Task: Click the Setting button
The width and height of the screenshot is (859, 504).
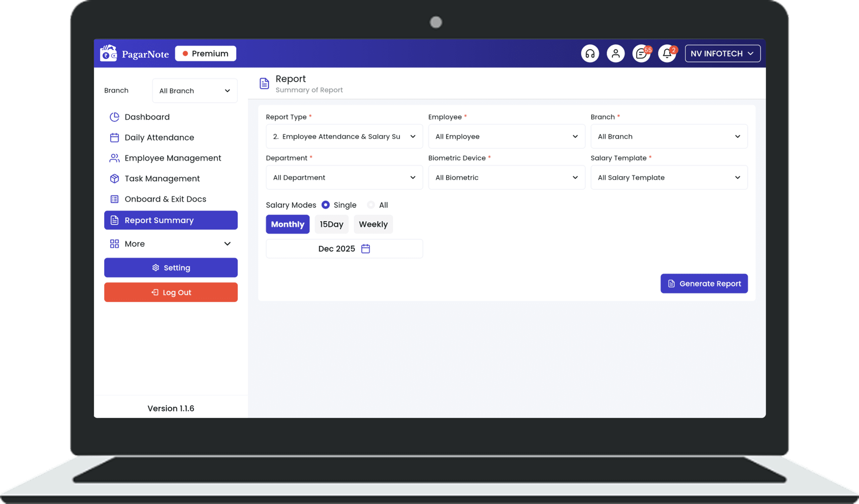Action: (171, 268)
